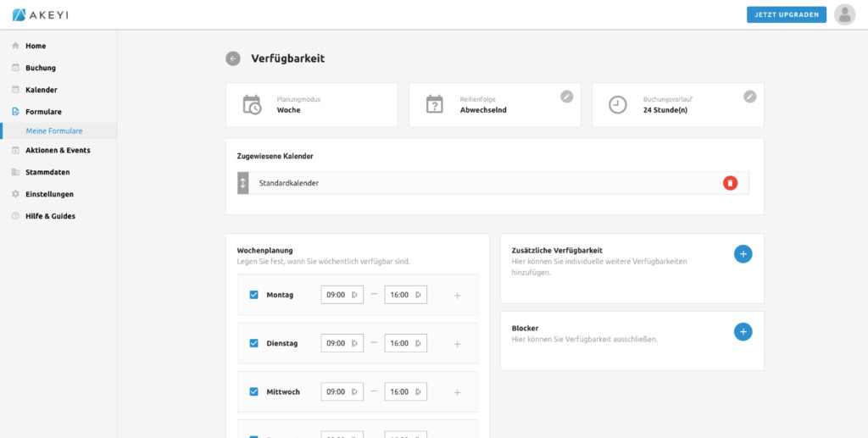Go to Aktionen & Events in sidebar

pyautogui.click(x=58, y=150)
